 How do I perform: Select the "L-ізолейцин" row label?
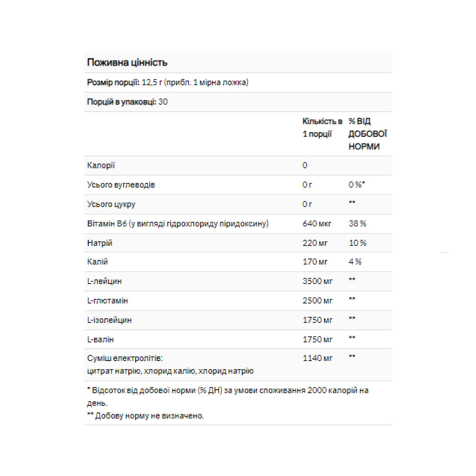point(109,320)
